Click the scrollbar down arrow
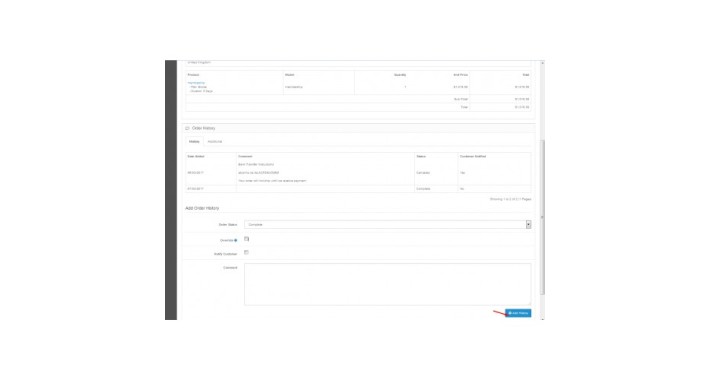The image size is (710, 380). (542, 318)
